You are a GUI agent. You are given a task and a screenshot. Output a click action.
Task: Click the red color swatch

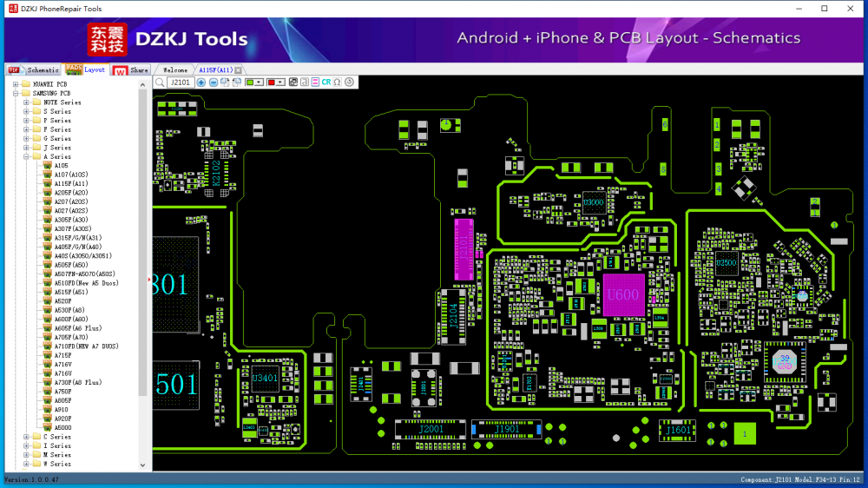coord(271,82)
